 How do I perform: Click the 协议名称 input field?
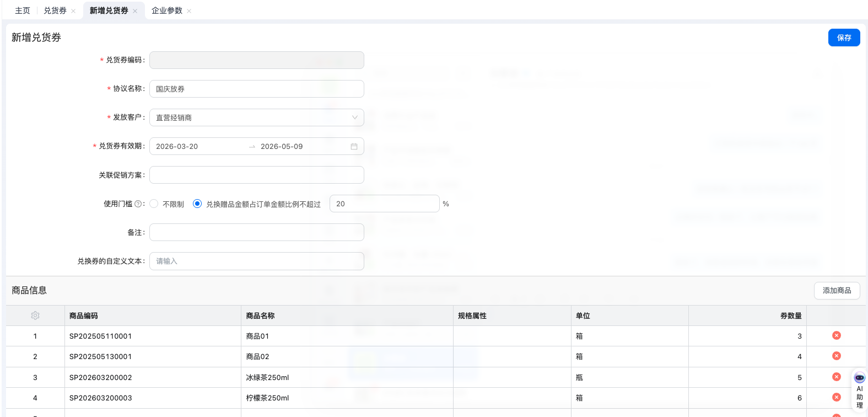pyautogui.click(x=257, y=89)
